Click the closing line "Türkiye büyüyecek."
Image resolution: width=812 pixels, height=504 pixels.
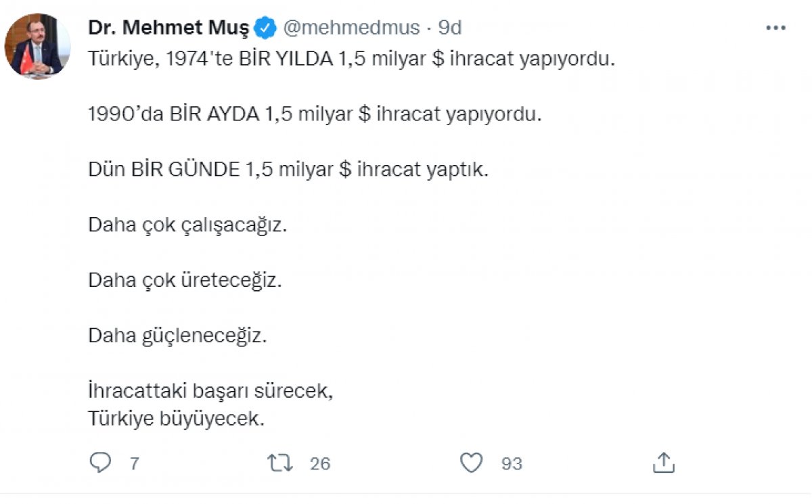tap(176, 419)
